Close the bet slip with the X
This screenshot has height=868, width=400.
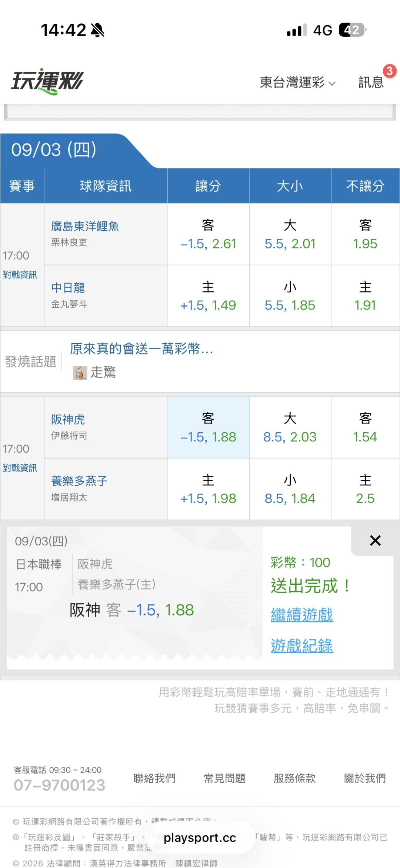click(x=375, y=541)
